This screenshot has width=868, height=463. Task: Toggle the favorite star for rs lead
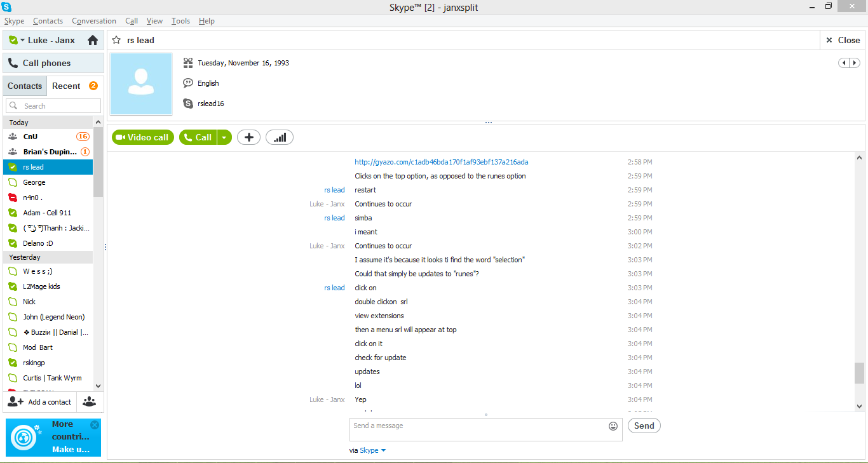(x=116, y=40)
